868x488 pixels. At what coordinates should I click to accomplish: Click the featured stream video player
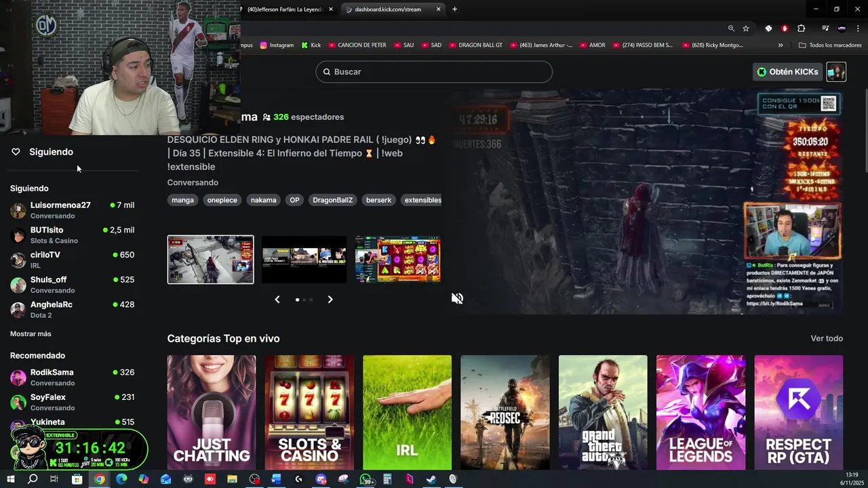click(x=648, y=201)
